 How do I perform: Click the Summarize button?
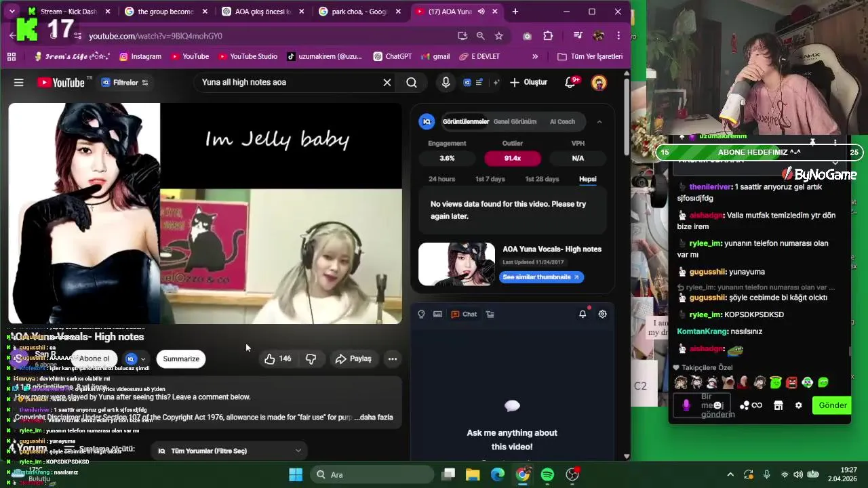point(181,359)
